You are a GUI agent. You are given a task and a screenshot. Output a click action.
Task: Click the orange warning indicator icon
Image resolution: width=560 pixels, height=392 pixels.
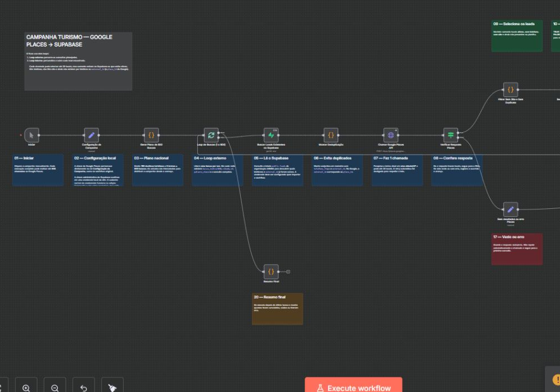[556, 380]
